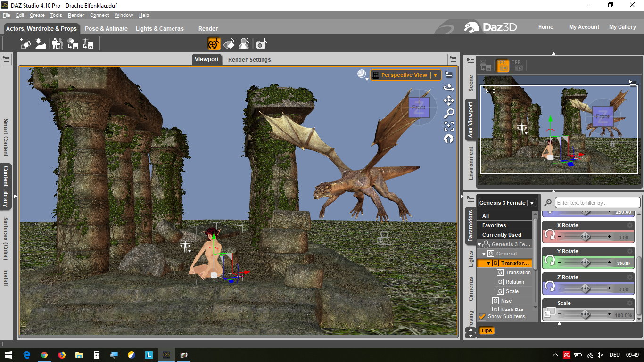644x362 pixels.
Task: Switch to the Render Settings tab
Action: (x=249, y=59)
